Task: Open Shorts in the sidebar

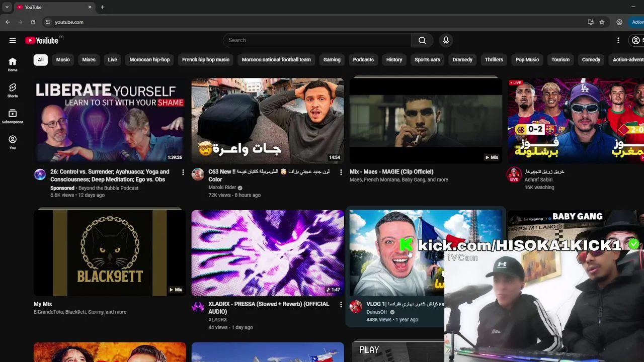Action: [13, 90]
